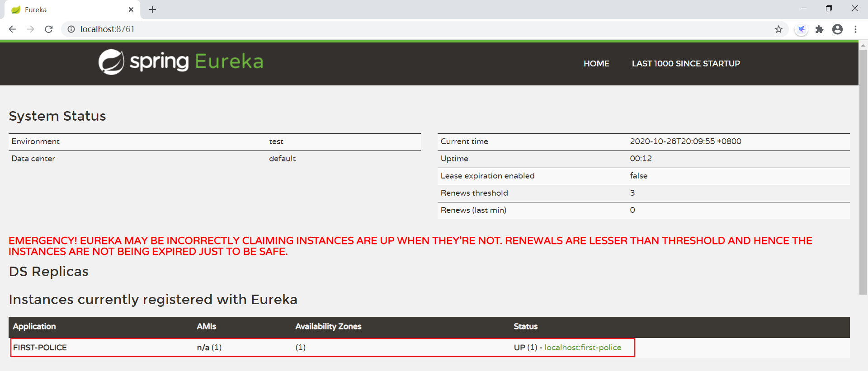Image resolution: width=868 pixels, height=371 pixels.
Task: Close the Eureka tab
Action: point(131,9)
